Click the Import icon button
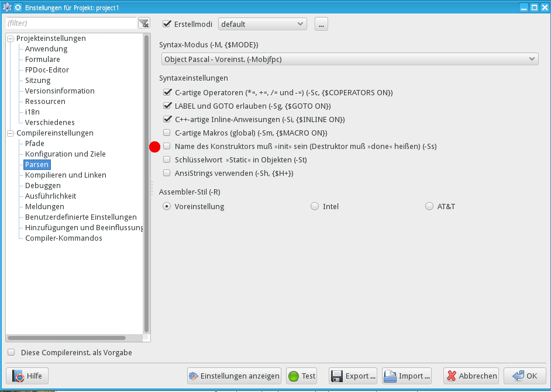Screen dimensions: 551x392 (x=390, y=376)
